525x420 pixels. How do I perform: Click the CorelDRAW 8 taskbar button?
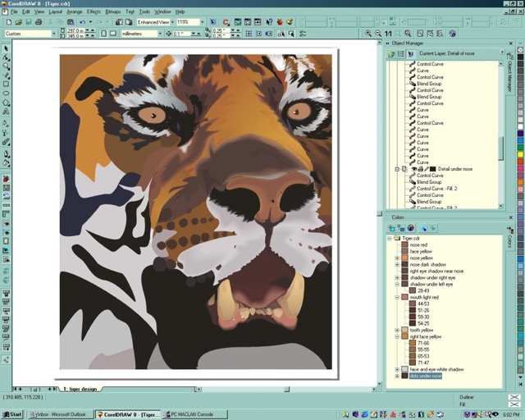127,414
